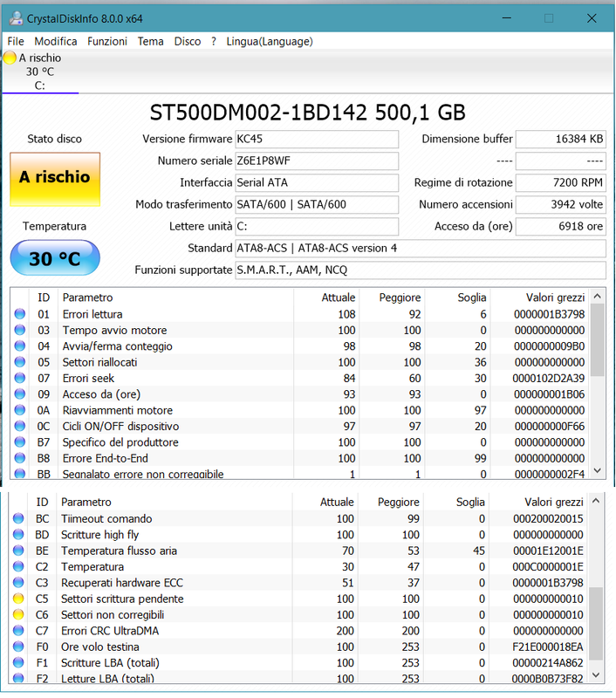Select the Settori riallocati row text
Screen dimensions: 616x698
click(99, 362)
